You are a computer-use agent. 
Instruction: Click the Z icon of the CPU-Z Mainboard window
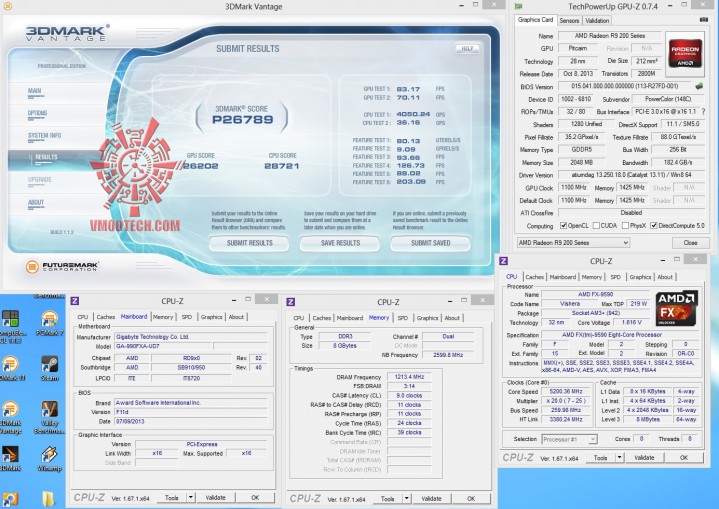(75, 301)
